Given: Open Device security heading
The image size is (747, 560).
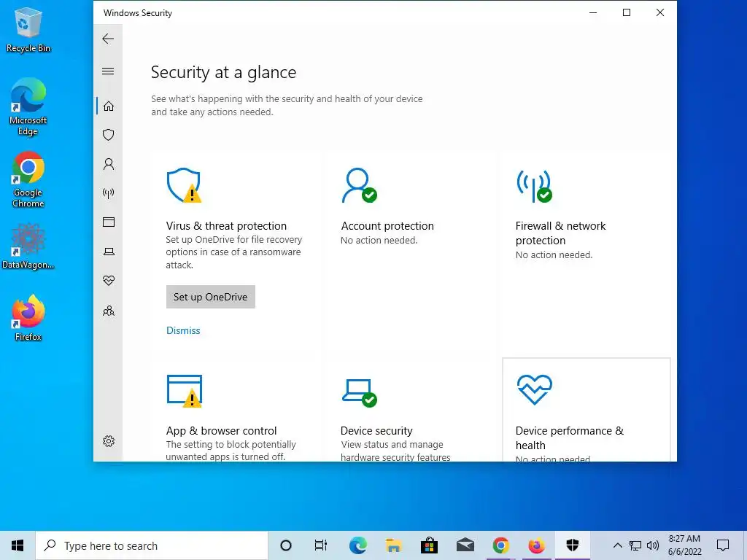Looking at the screenshot, I should (376, 430).
